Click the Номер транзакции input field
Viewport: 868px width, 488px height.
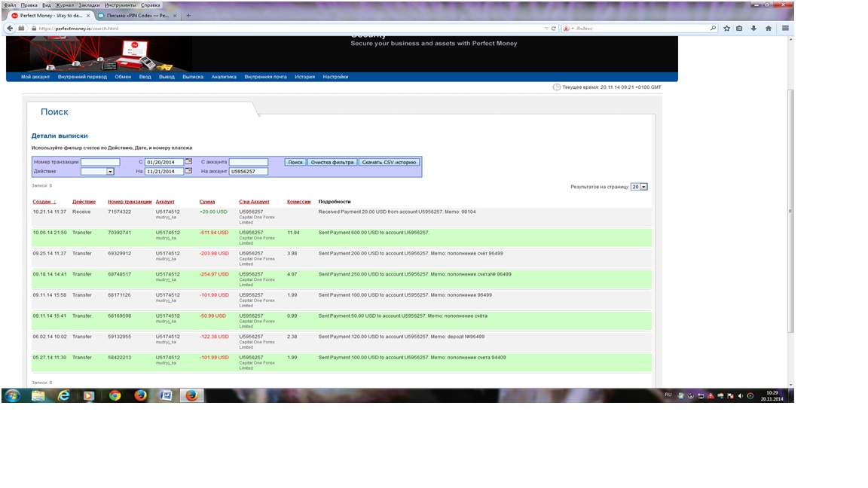point(100,162)
